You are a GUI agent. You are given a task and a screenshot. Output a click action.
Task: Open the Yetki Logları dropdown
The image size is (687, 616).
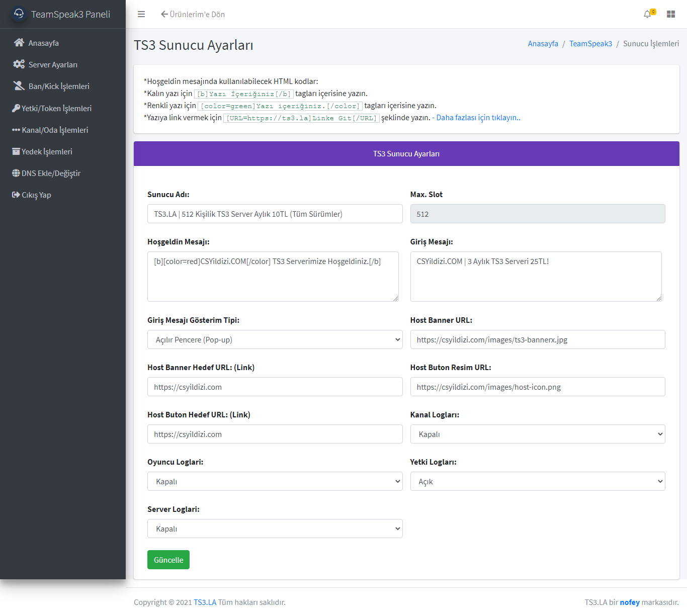(537, 481)
